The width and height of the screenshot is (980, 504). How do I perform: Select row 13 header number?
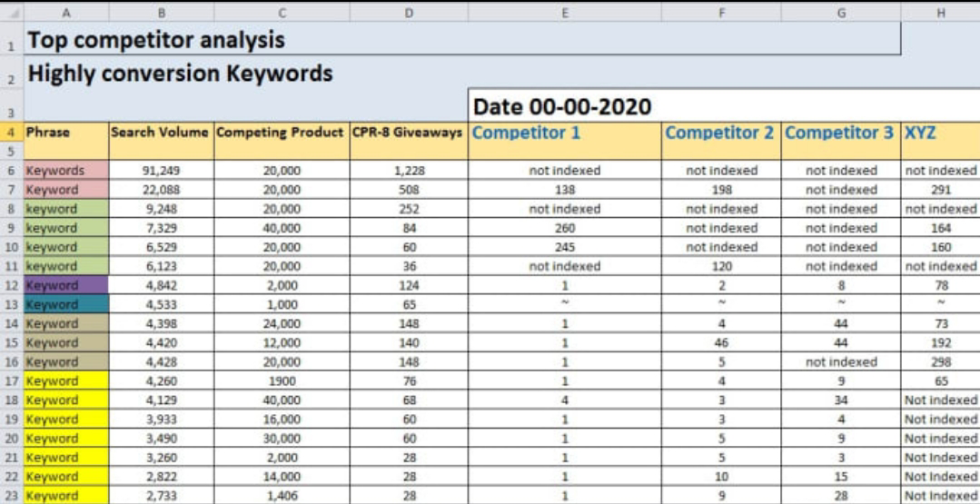11,304
